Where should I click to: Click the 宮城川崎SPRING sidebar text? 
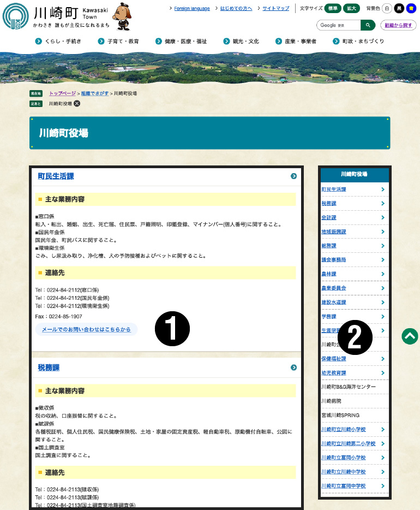[x=340, y=416]
